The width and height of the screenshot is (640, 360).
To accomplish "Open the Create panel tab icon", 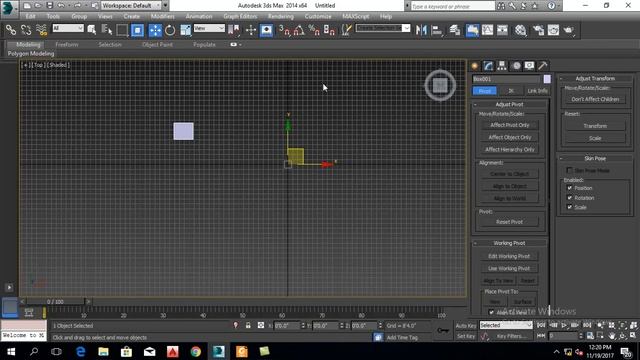I will point(475,66).
